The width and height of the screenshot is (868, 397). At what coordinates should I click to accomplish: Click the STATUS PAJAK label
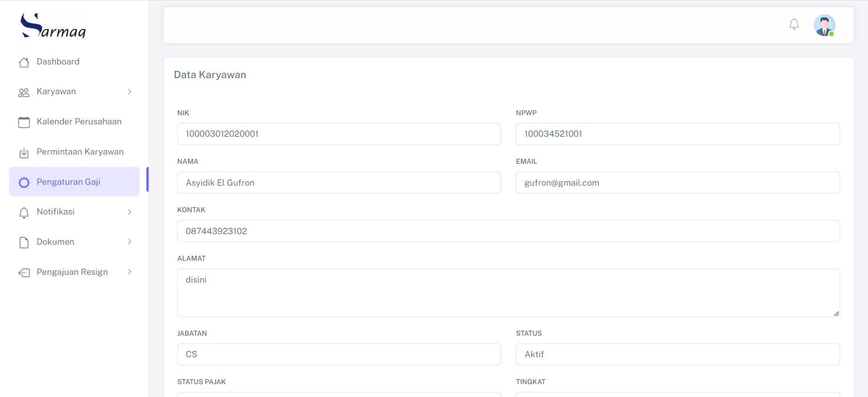click(201, 382)
